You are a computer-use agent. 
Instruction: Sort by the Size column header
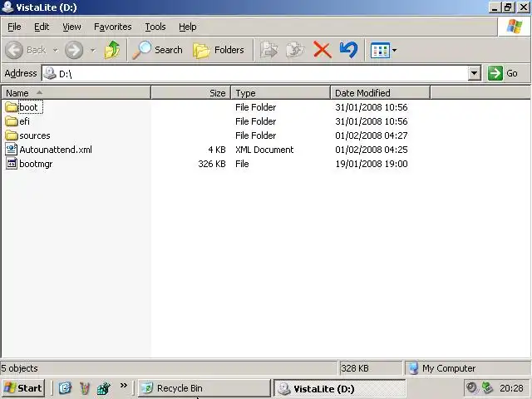(190, 92)
